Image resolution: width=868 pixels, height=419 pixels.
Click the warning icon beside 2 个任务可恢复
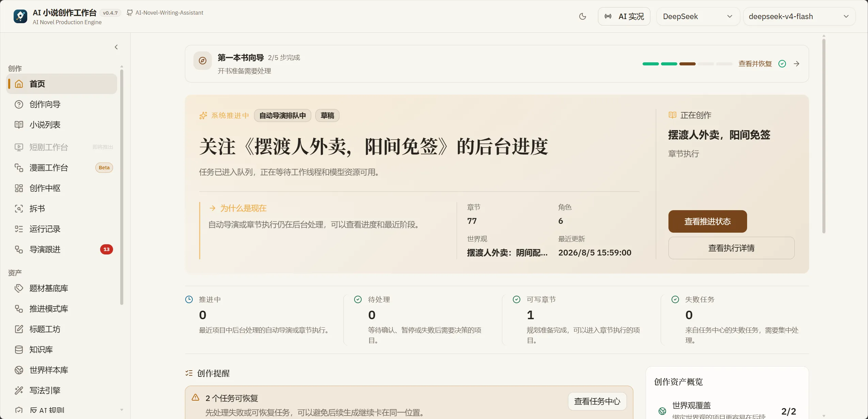(195, 397)
